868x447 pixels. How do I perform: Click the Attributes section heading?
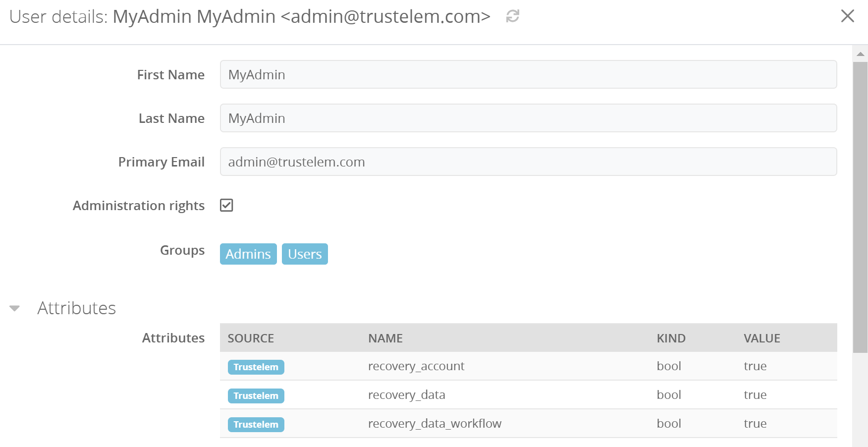click(77, 308)
